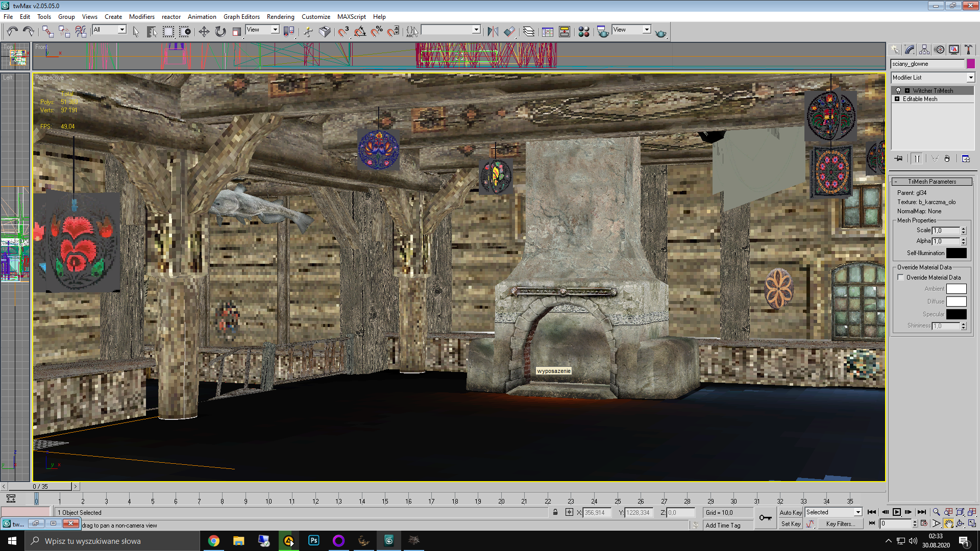Open the Rendering menu
The image size is (980, 551).
(280, 17)
